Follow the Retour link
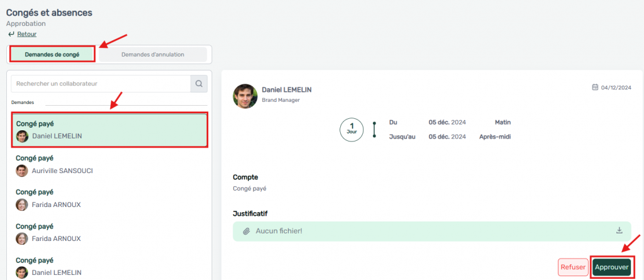 [x=26, y=34]
